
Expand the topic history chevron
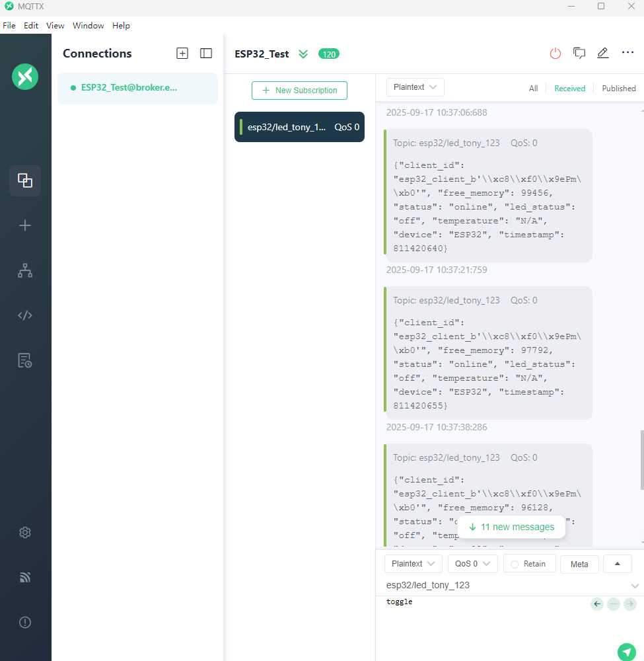[635, 586]
